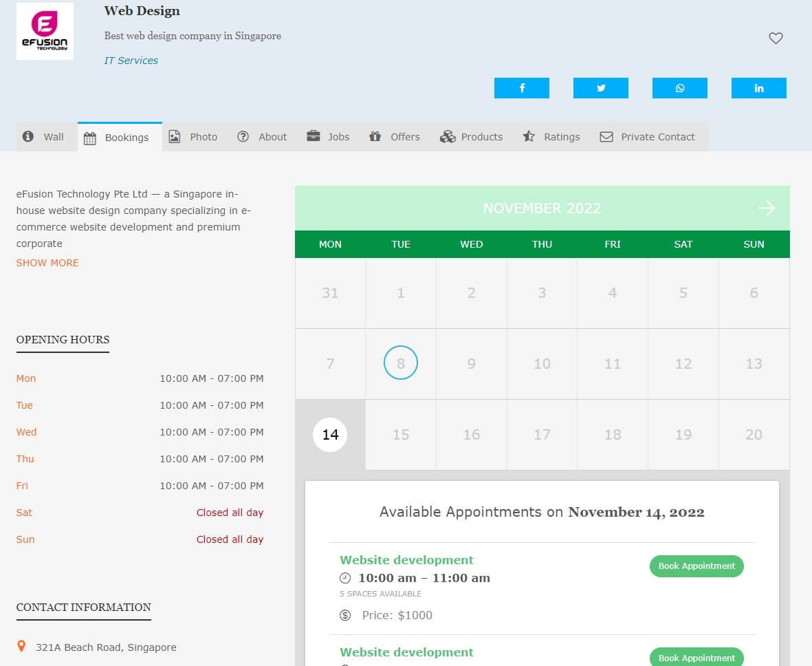812x666 pixels.
Task: Click Sun 'Closed all day' text
Action: tap(230, 539)
